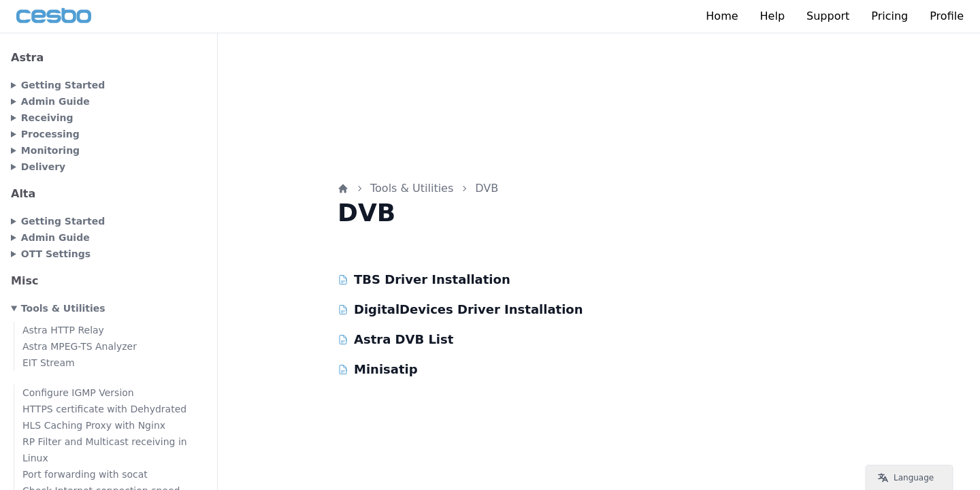980x490 pixels.
Task: Select Home in the top navigation
Action: pyautogui.click(x=722, y=16)
